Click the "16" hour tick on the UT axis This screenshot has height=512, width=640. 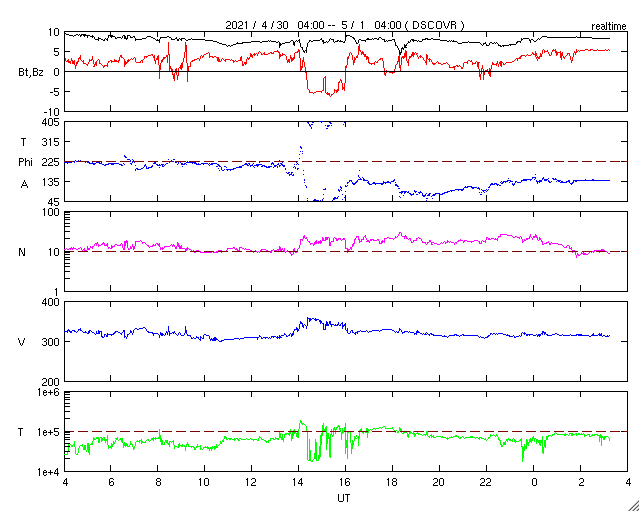coord(345,483)
